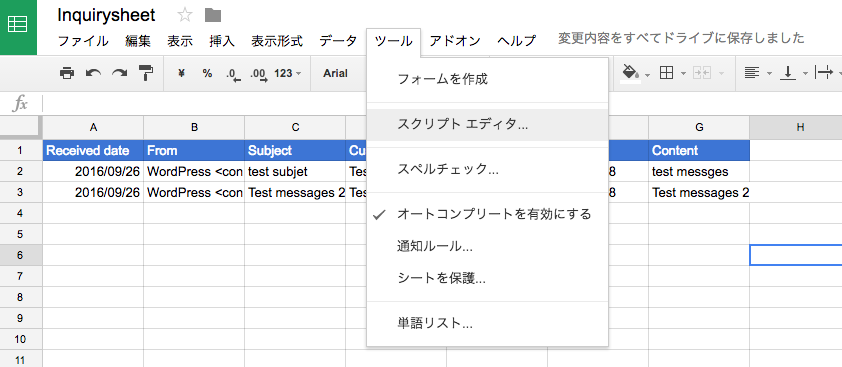
Task: Open the fill color bucket
Action: pos(629,73)
